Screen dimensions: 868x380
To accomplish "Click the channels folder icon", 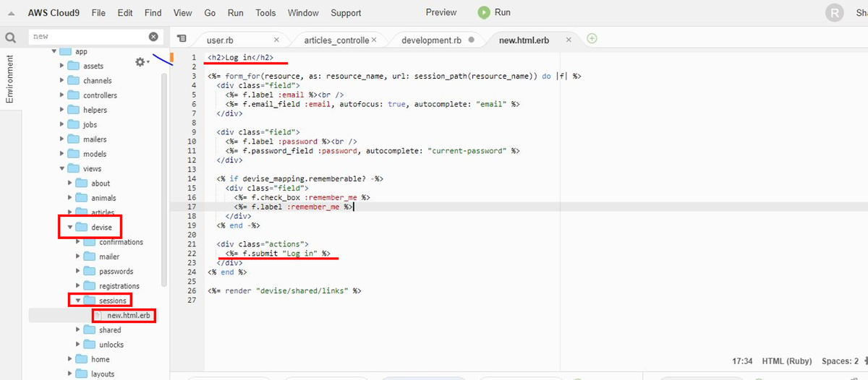I will pyautogui.click(x=74, y=80).
